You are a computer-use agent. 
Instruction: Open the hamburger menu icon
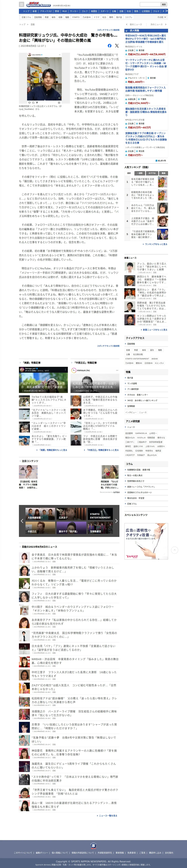[22, 4]
